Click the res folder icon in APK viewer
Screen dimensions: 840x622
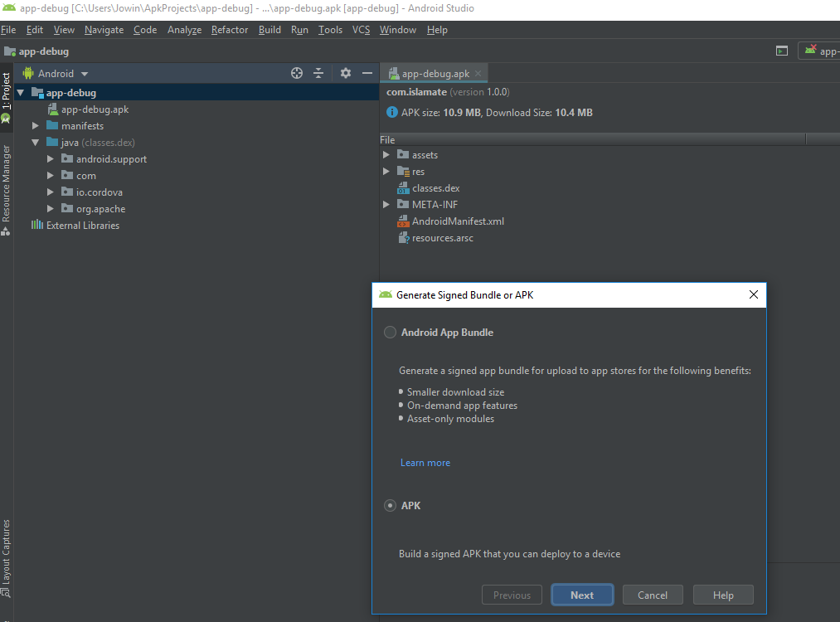pyautogui.click(x=403, y=171)
